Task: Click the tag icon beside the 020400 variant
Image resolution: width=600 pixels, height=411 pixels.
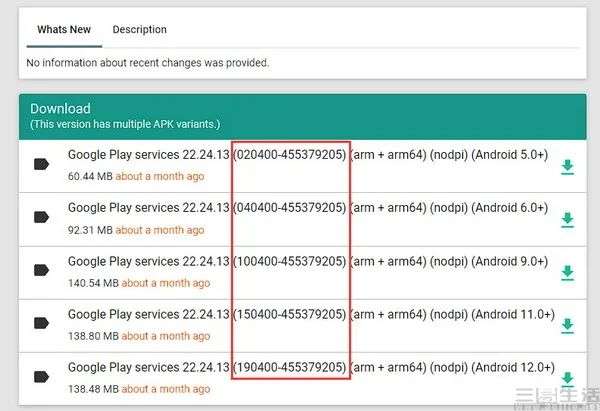Action: tap(41, 164)
